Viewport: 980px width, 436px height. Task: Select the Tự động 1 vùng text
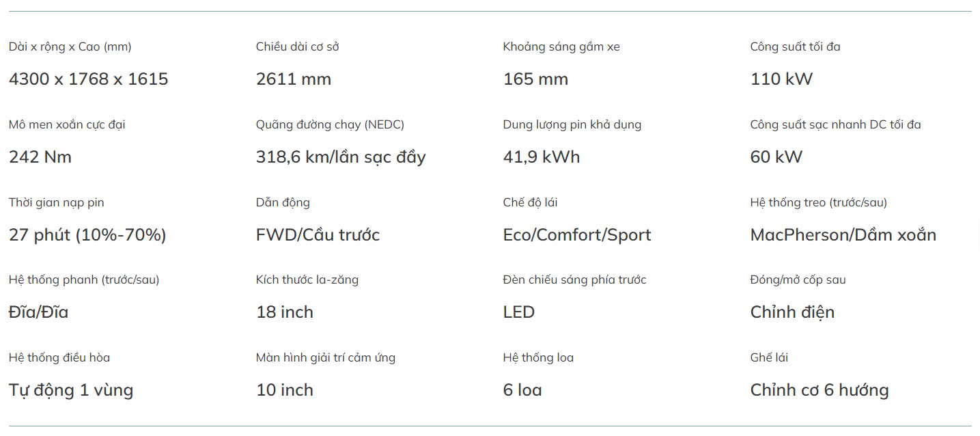coord(71,390)
